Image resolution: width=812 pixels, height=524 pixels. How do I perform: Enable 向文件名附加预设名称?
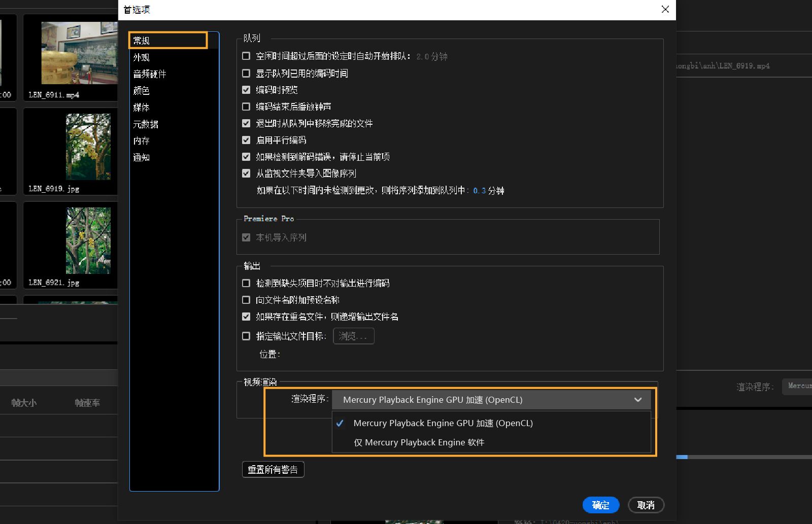tap(246, 300)
